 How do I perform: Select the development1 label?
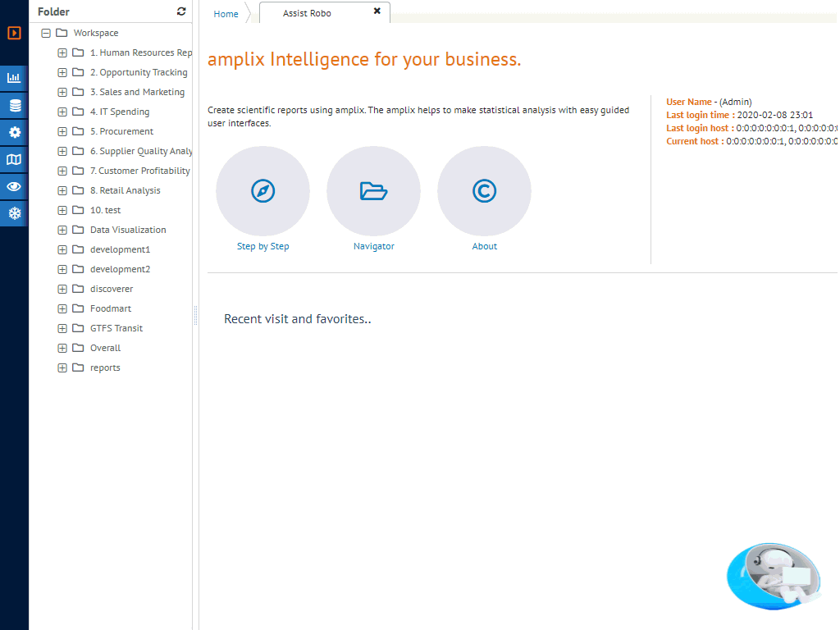[120, 249]
